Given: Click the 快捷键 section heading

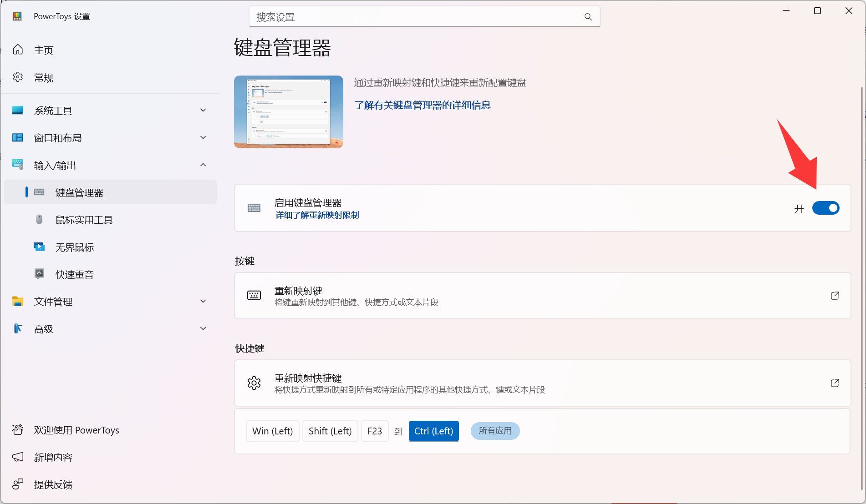Looking at the screenshot, I should (250, 348).
